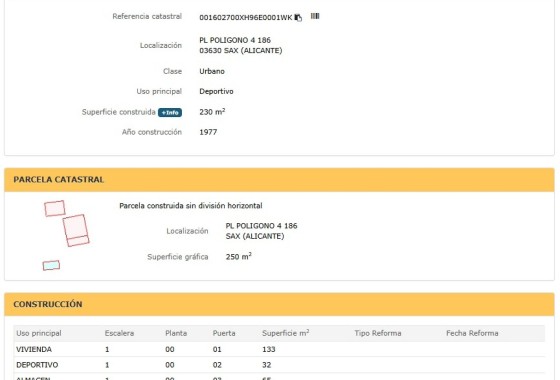Select 'Parcela construida sin división horizontal' text
Viewport: 560px width, 380px height.
click(x=191, y=206)
